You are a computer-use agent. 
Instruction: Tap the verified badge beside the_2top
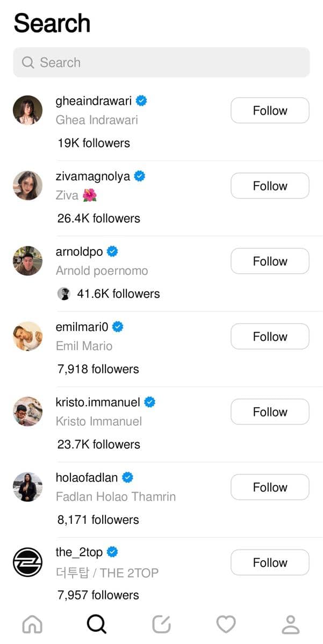coord(112,552)
